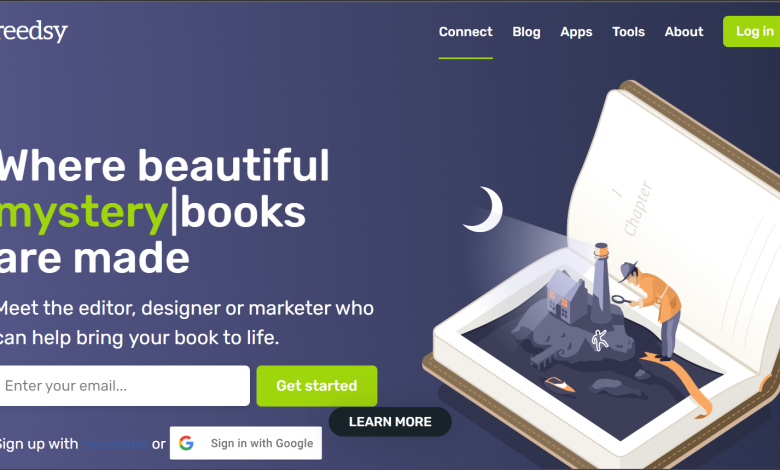Focus the Enter your email field
This screenshot has height=470, width=780.
pyautogui.click(x=124, y=386)
